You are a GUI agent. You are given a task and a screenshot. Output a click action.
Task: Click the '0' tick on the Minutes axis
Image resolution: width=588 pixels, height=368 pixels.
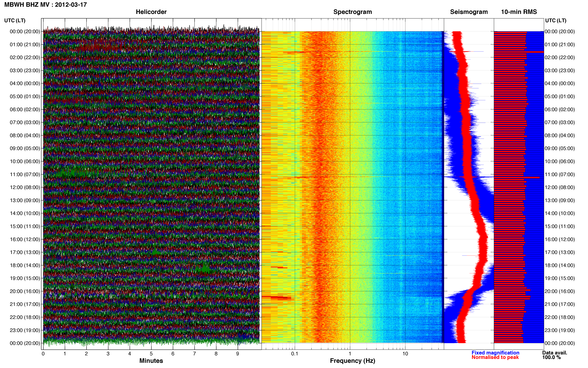[x=43, y=354]
